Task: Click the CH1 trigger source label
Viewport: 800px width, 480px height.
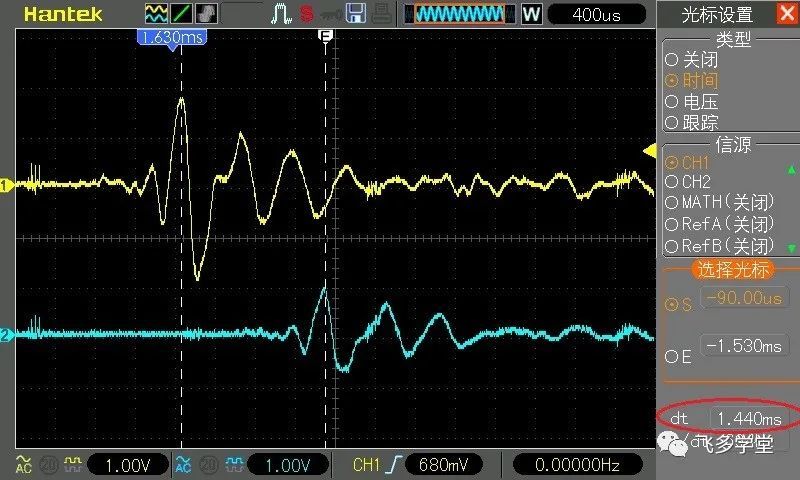Action: click(x=366, y=465)
